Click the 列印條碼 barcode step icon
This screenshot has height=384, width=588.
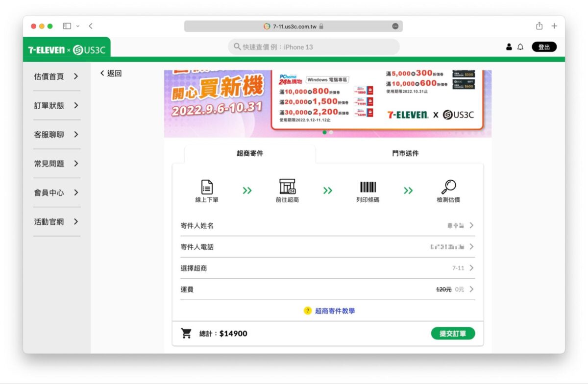point(368,187)
